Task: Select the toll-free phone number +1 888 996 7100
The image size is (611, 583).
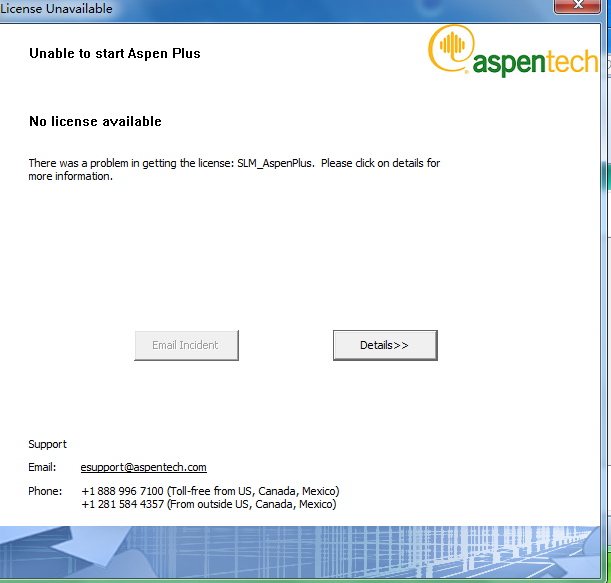Action: [x=122, y=491]
